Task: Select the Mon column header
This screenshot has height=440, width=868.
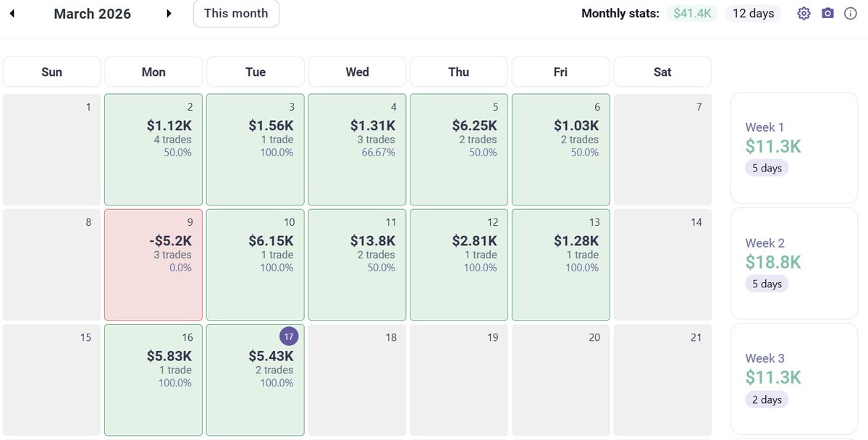Action: coord(153,72)
